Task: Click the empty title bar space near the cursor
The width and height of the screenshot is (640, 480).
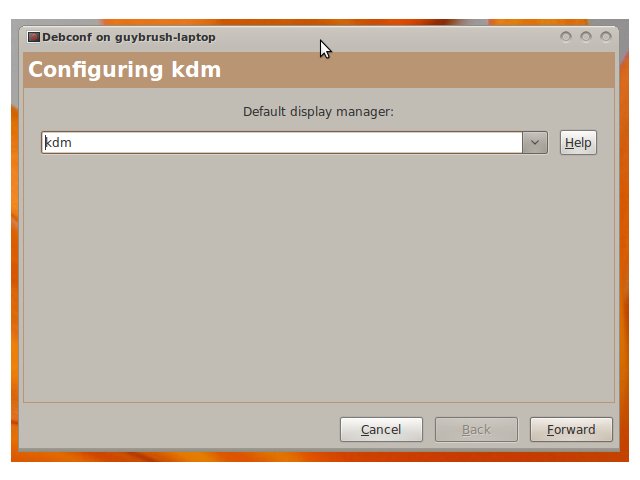Action: pos(388,37)
